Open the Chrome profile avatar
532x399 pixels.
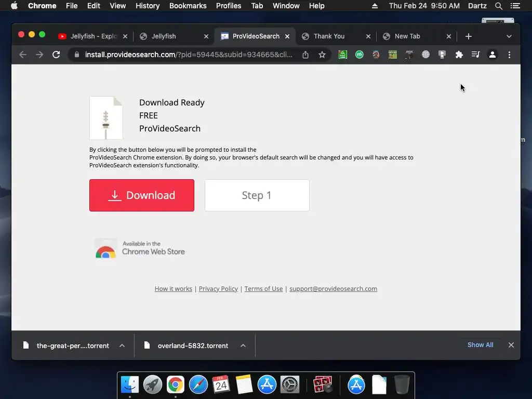coord(493,55)
